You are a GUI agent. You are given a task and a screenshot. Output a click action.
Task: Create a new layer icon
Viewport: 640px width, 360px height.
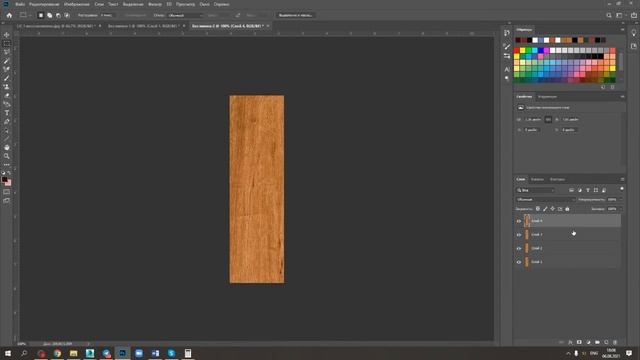606,342
